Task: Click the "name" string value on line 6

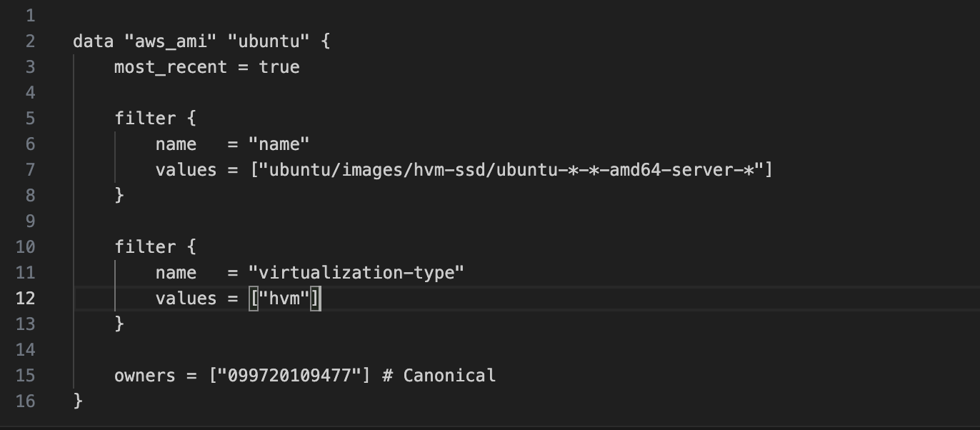Action: tap(279, 144)
